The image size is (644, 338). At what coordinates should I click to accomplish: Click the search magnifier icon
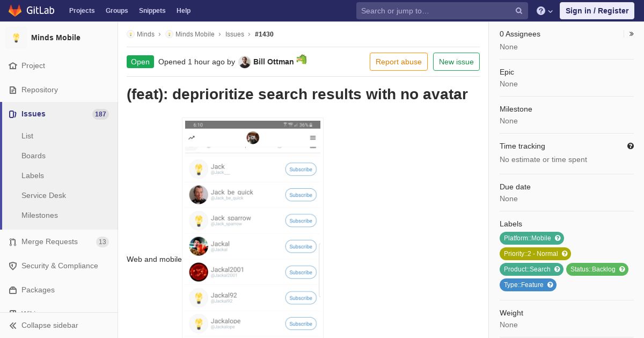pyautogui.click(x=519, y=11)
